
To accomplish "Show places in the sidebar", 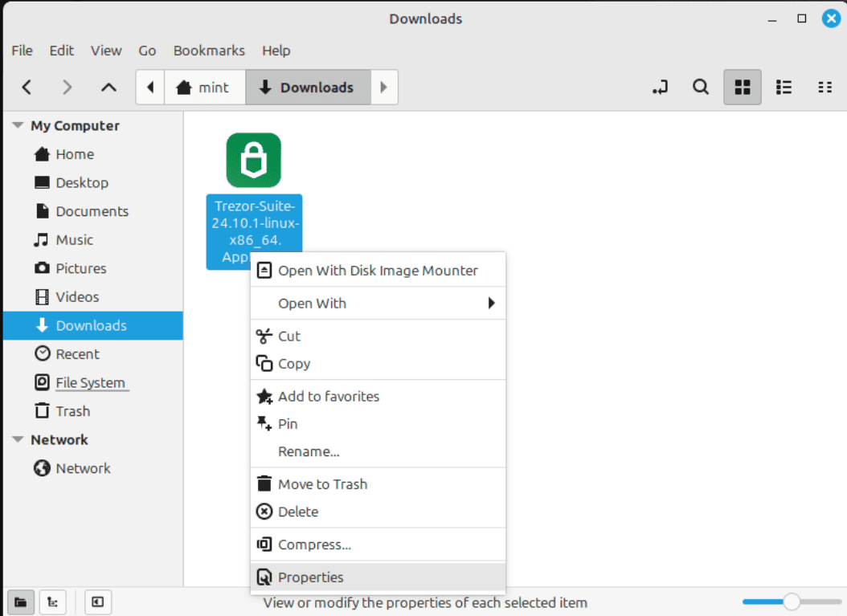I will pos(21,602).
